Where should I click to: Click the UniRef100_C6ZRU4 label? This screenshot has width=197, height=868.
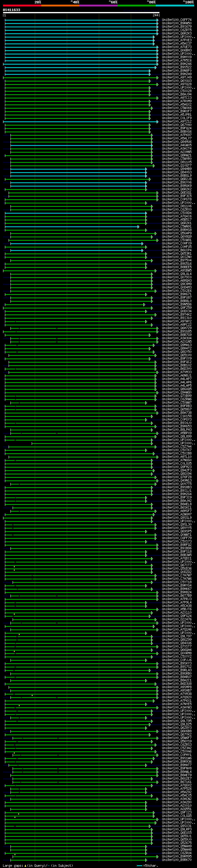(177, 853)
